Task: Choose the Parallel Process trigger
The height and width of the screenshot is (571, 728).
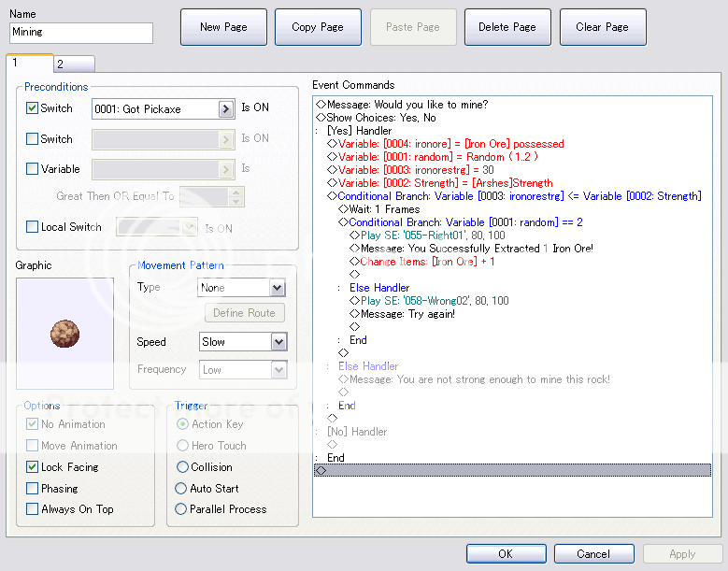Action: point(182,509)
